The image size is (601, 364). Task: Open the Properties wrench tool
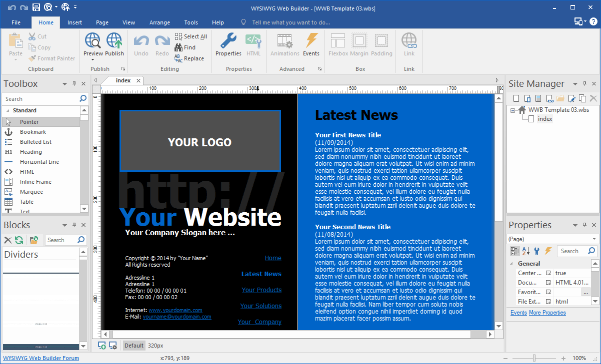coord(228,41)
